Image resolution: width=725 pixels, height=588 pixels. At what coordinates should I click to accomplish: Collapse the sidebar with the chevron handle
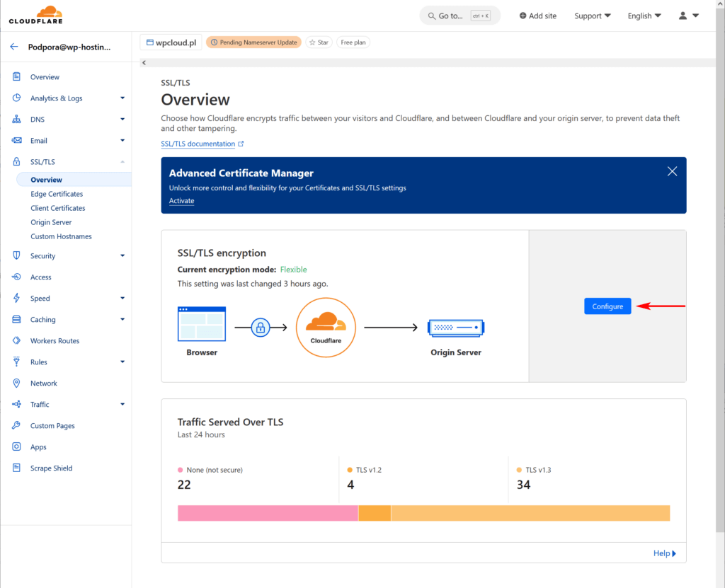click(x=144, y=63)
